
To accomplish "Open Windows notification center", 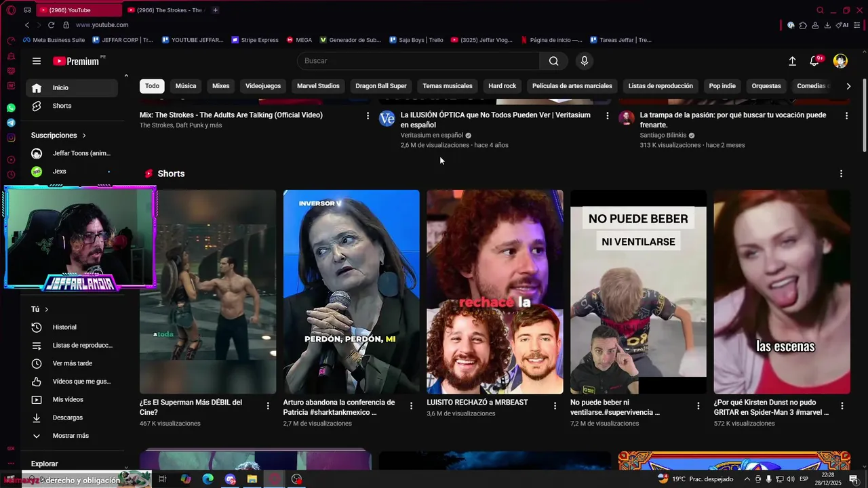I will (854, 479).
